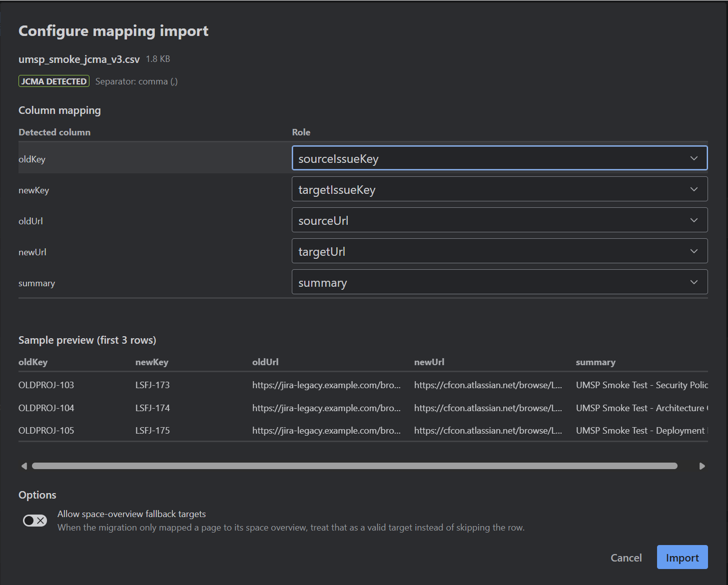Click the Cancel button

click(x=626, y=558)
